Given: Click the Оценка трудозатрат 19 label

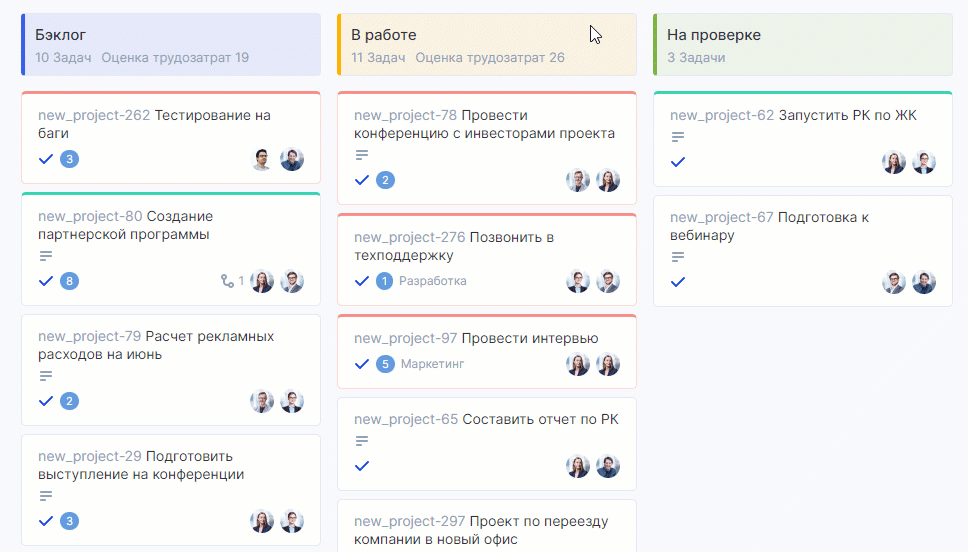Looking at the screenshot, I should pos(175,58).
